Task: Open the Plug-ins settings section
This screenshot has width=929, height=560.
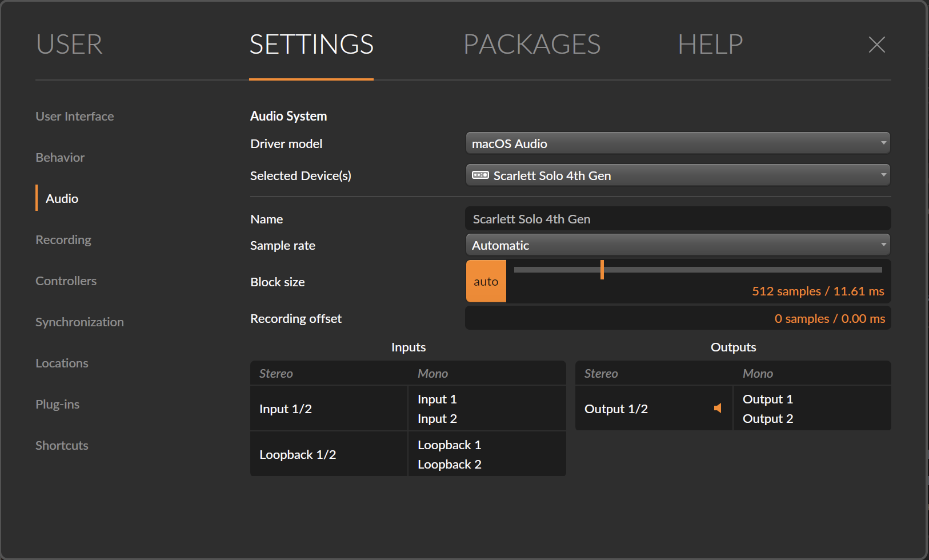Action: click(x=57, y=404)
